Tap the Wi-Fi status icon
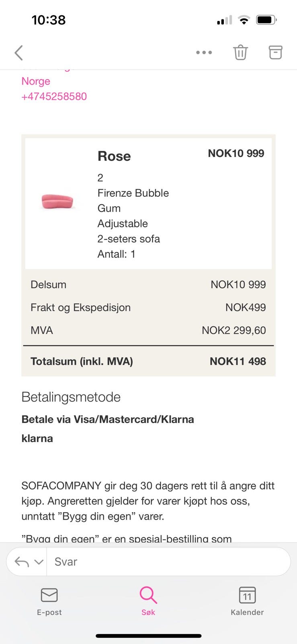The image size is (297, 644). [x=244, y=20]
